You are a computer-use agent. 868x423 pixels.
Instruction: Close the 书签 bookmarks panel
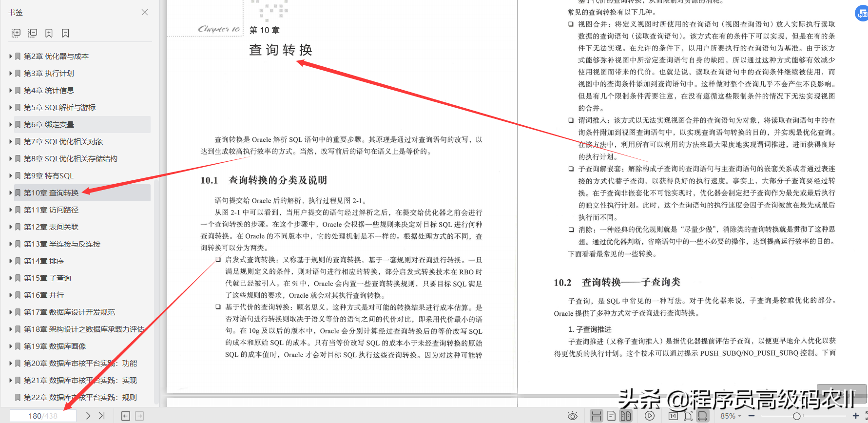point(145,12)
